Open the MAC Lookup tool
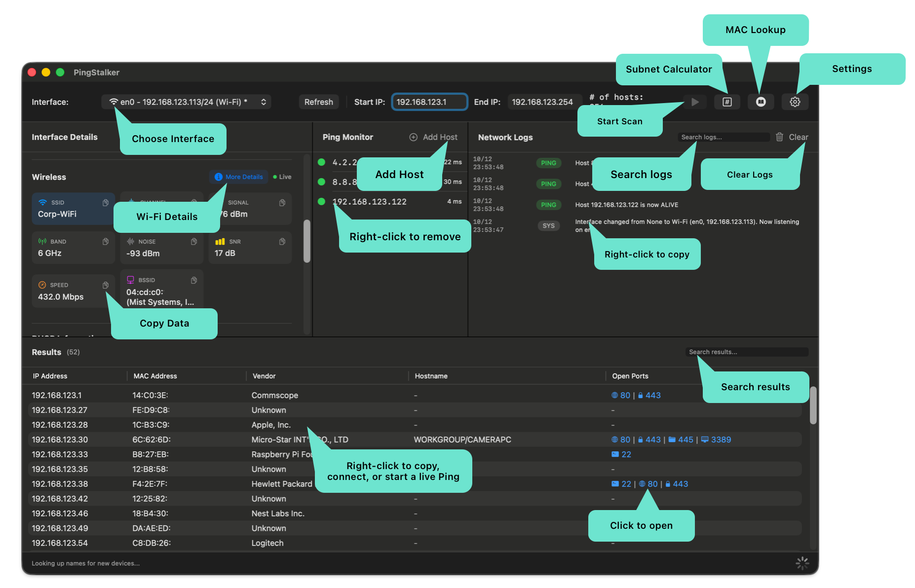Screen dimensions: 915x588 click(761, 102)
